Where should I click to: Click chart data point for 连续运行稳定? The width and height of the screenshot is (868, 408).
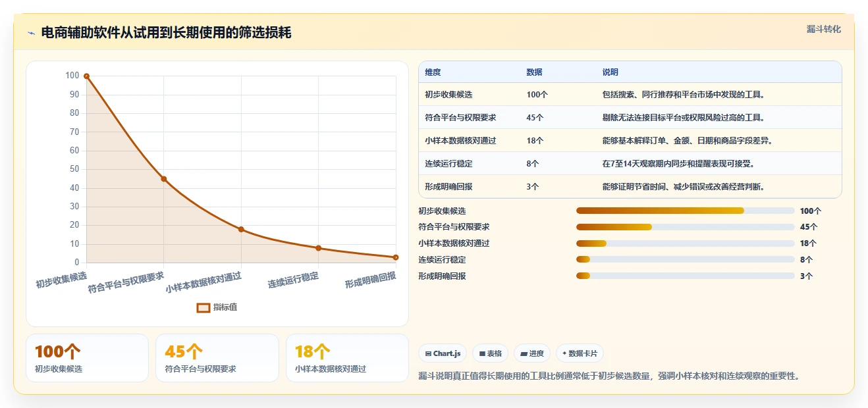tap(319, 248)
